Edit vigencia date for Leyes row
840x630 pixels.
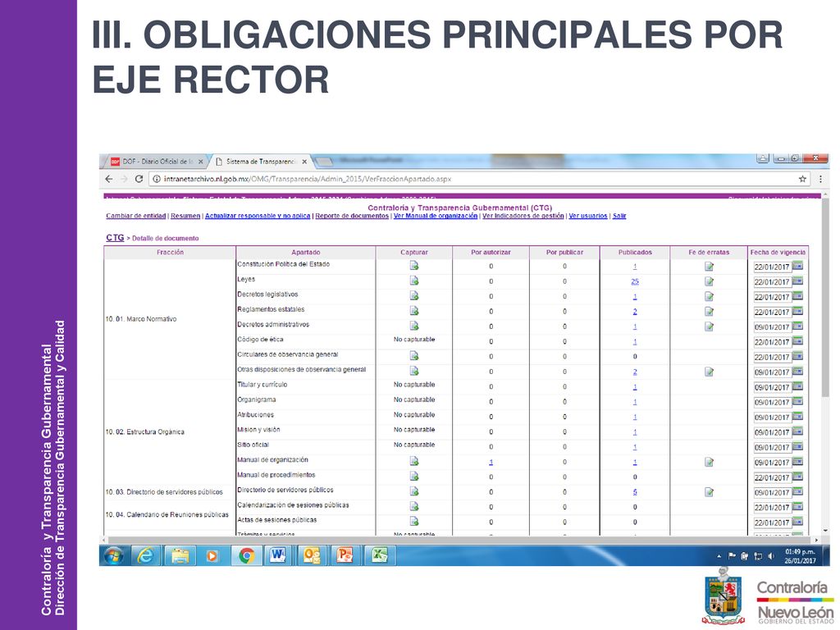click(772, 282)
